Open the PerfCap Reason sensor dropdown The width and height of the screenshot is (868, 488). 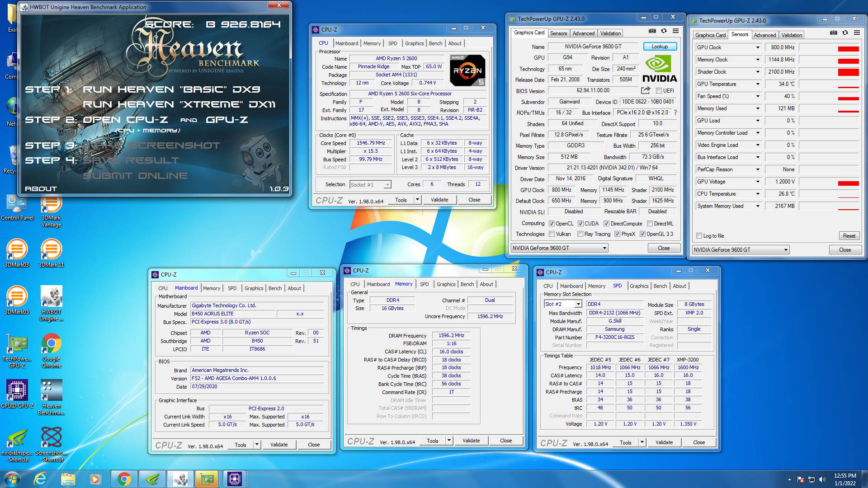pyautogui.click(x=758, y=169)
